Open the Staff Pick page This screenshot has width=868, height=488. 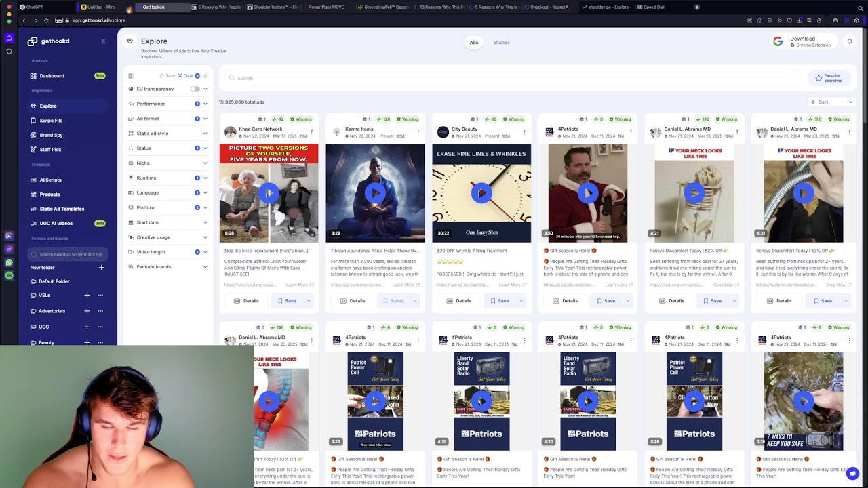coord(50,150)
